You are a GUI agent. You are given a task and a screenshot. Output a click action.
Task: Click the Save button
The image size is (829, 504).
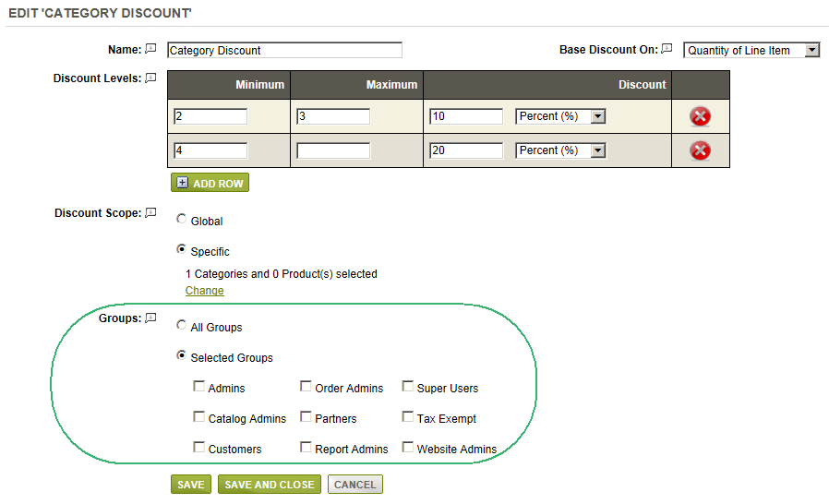click(x=191, y=485)
